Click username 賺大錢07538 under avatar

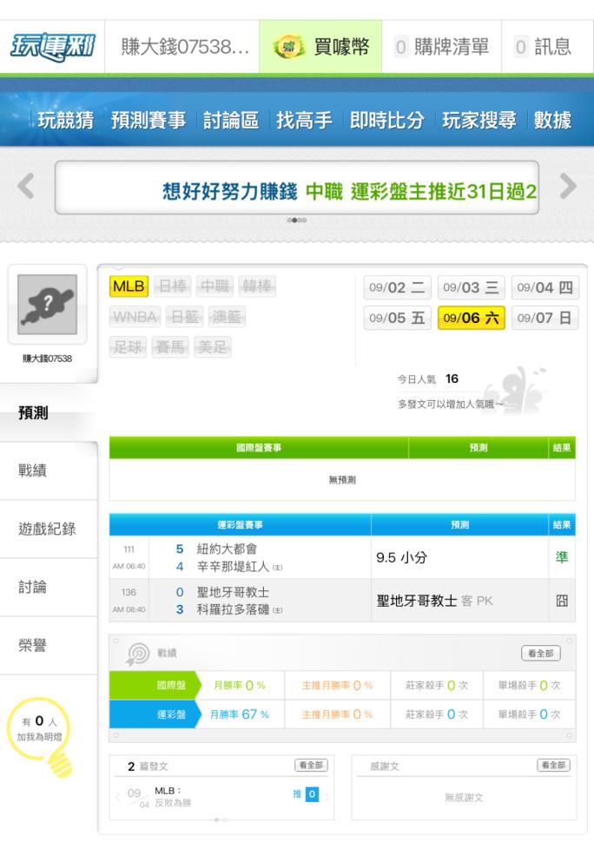pyautogui.click(x=47, y=358)
